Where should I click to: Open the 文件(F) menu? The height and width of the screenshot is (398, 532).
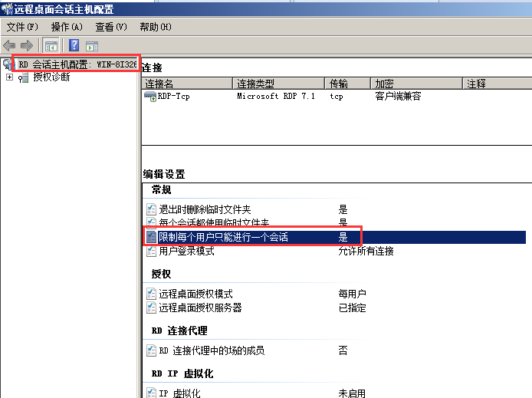22,27
